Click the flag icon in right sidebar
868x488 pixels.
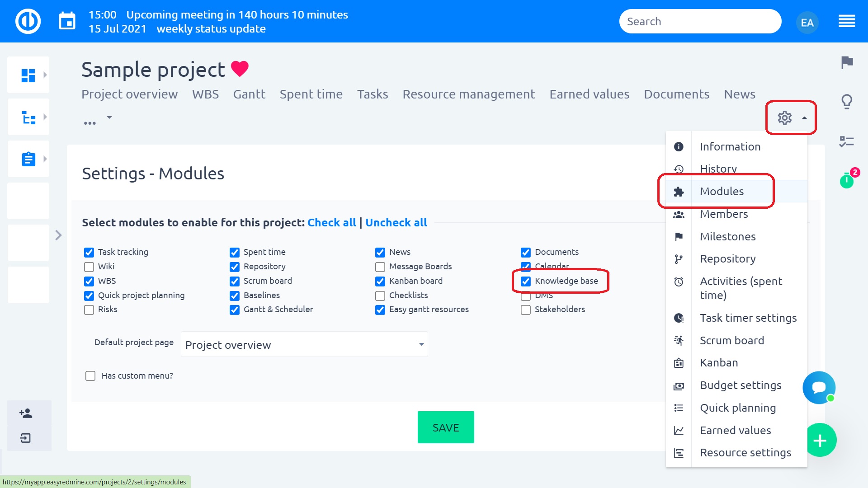coord(847,62)
